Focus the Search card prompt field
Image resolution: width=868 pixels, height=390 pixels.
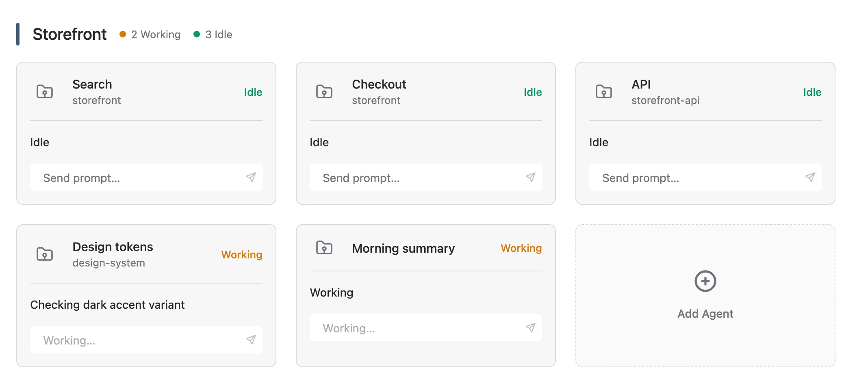click(146, 178)
